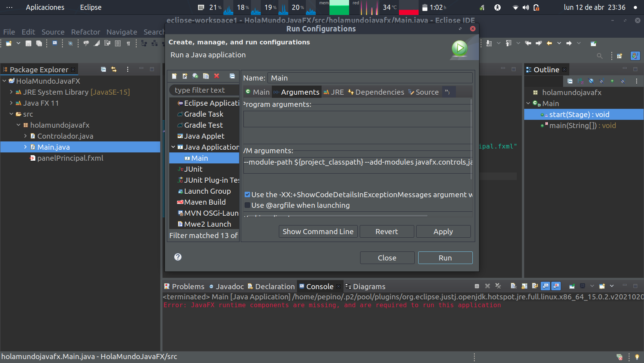Image resolution: width=644 pixels, height=363 pixels.
Task: Collapse All in Package Explorer toolbar
Action: click(x=103, y=70)
